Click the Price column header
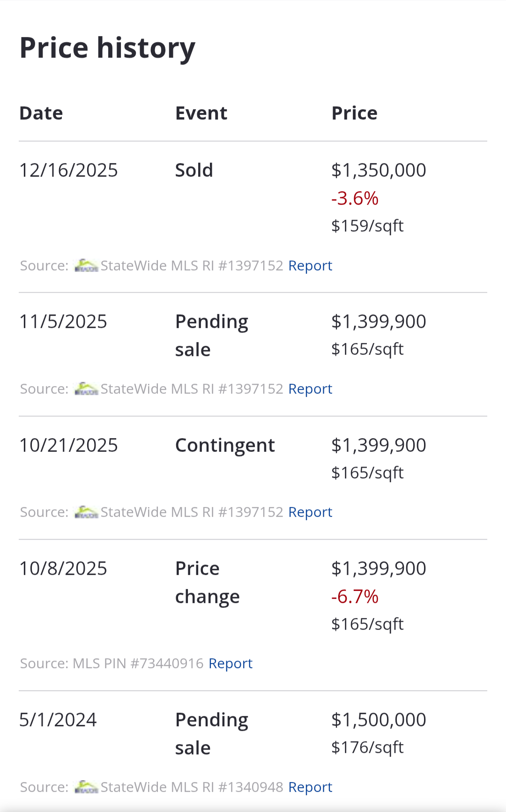Screen dimensions: 506x812 tap(354, 113)
